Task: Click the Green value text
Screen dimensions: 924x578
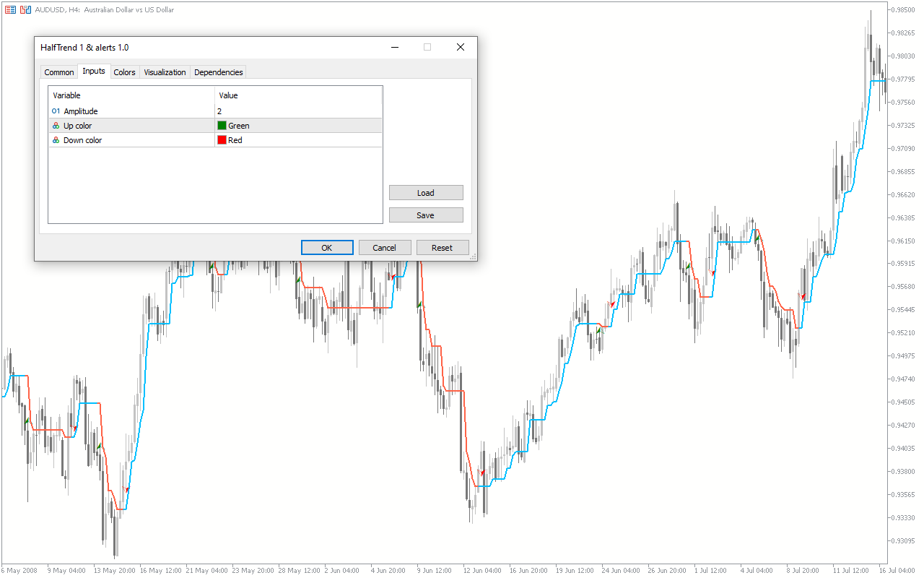Action: 239,126
